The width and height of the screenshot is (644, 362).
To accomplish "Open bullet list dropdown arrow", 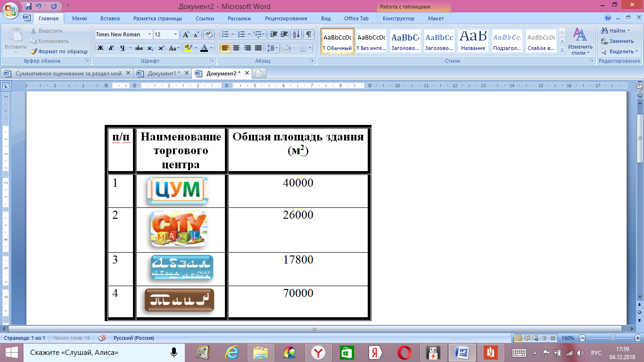I will click(x=232, y=34).
